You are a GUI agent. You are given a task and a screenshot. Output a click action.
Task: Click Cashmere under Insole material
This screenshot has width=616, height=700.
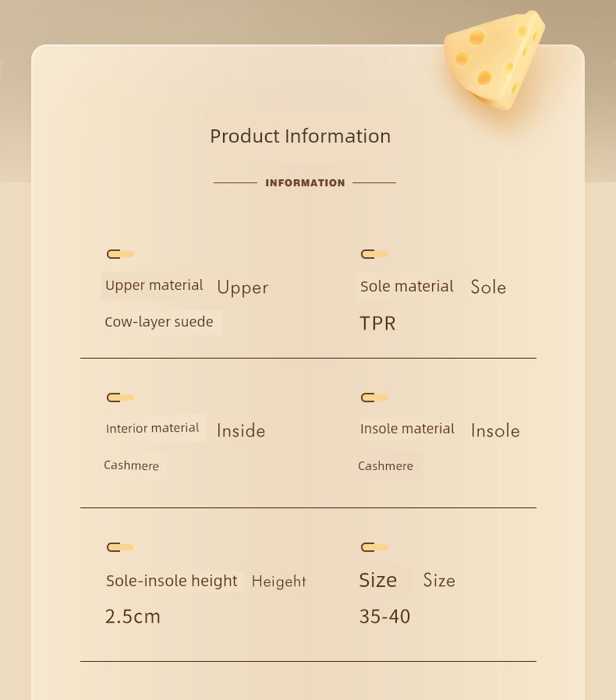tap(385, 466)
